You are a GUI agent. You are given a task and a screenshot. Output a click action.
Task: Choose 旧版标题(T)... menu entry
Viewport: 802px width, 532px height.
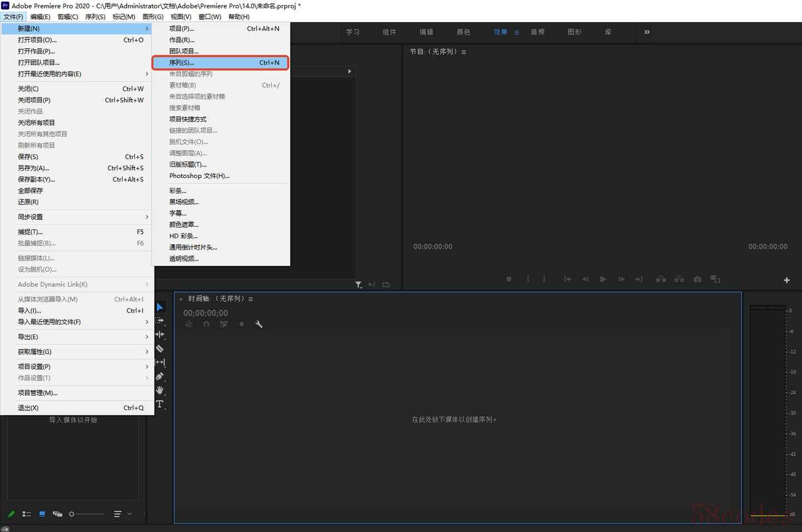point(221,165)
